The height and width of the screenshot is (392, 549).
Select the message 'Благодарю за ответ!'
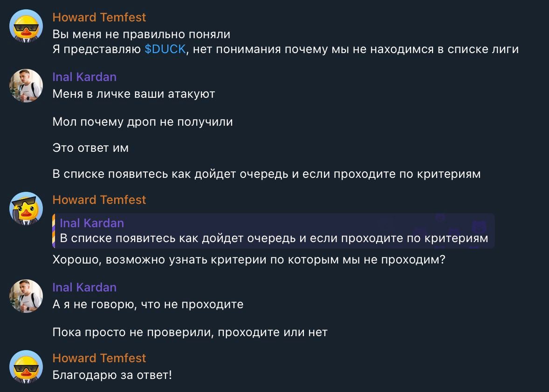[112, 375]
